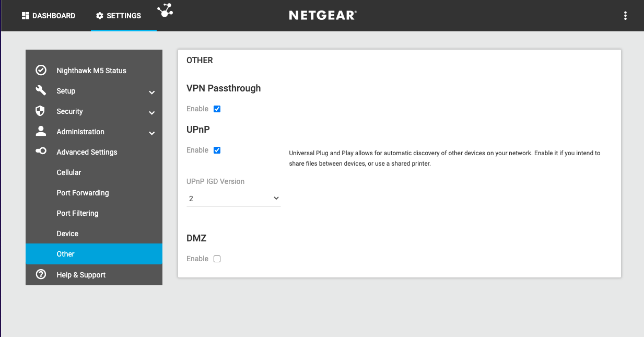
Task: Open the Port Forwarding page
Action: 83,193
